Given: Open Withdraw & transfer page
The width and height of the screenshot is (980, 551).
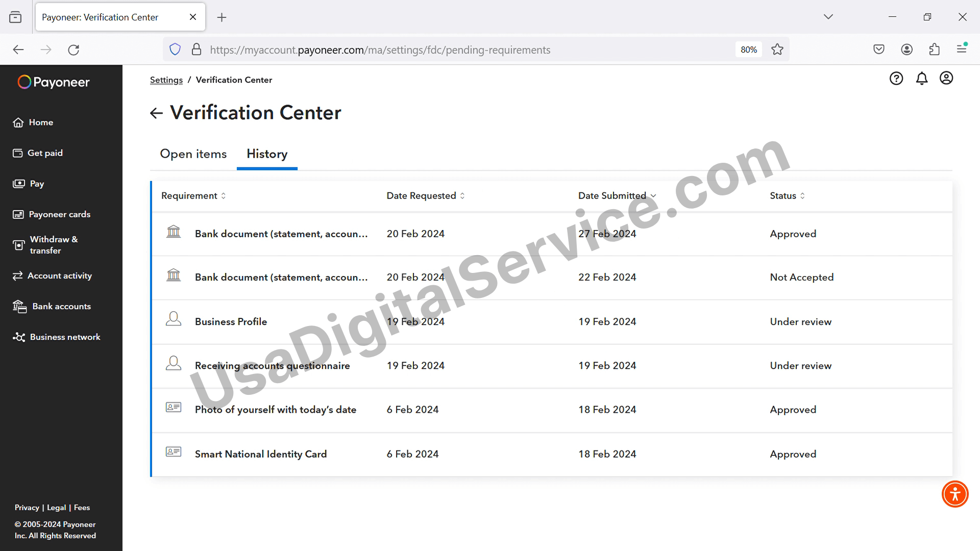Looking at the screenshot, I should pos(46,245).
